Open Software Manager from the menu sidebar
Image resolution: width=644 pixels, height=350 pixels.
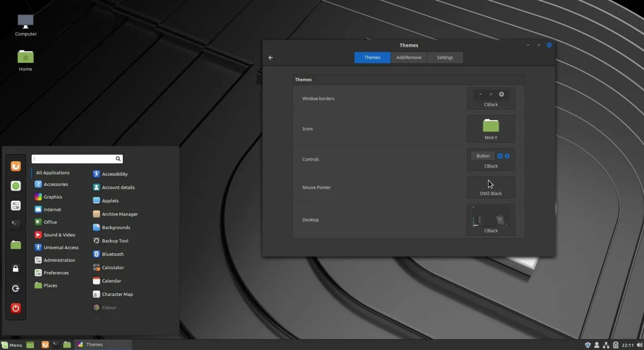click(x=16, y=185)
